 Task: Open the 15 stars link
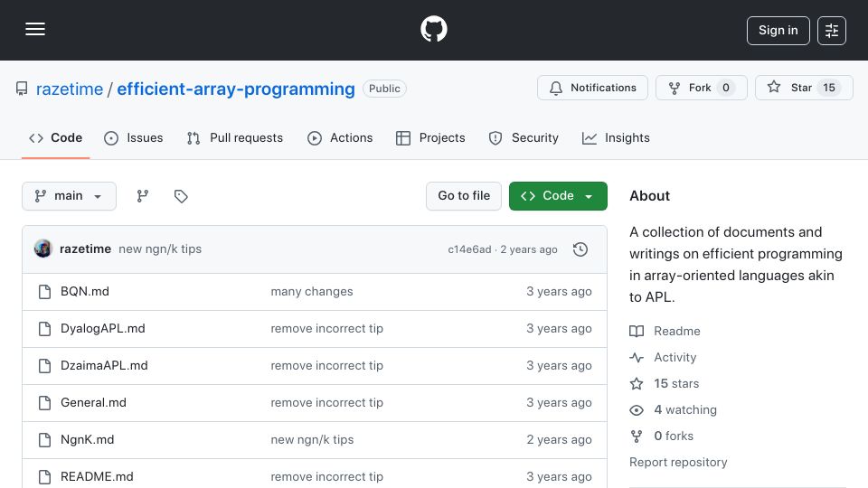[x=676, y=383]
